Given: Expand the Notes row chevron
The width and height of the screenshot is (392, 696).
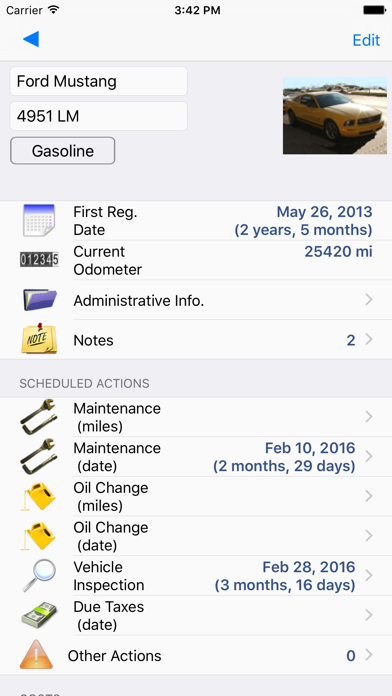Looking at the screenshot, I should 368,340.
